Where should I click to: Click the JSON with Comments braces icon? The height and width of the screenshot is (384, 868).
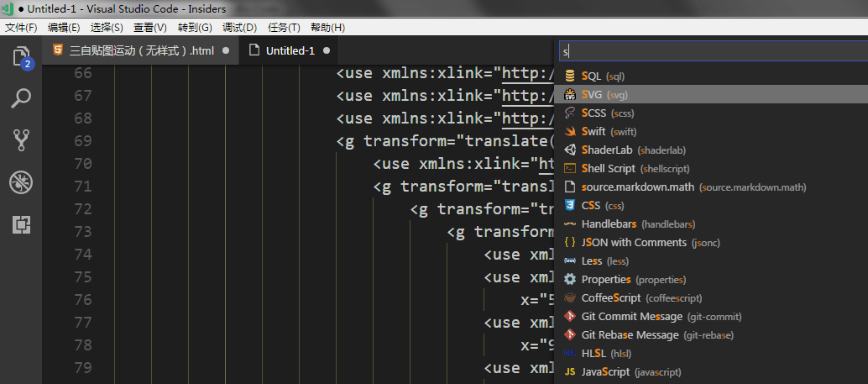[x=570, y=242]
